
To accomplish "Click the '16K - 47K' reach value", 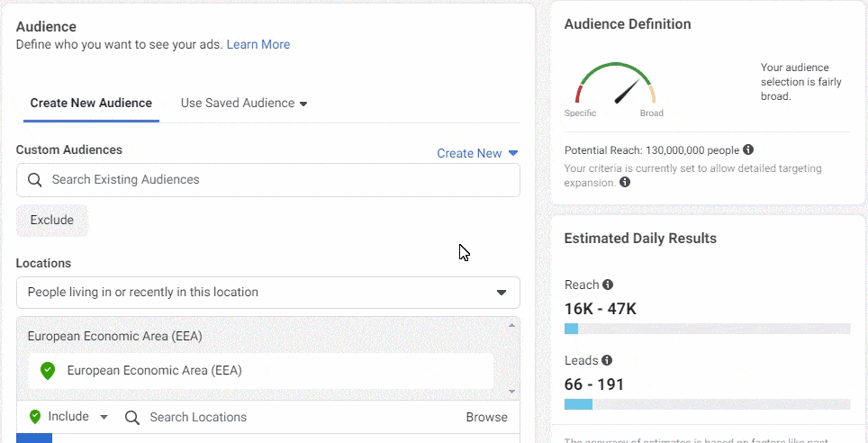I will [600, 309].
